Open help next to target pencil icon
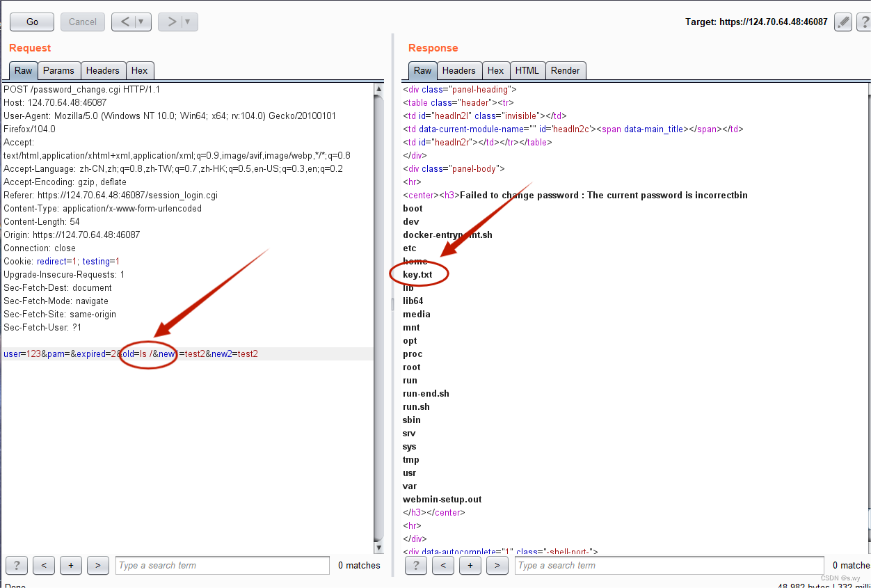Screen dimensions: 871x588 (x=863, y=22)
